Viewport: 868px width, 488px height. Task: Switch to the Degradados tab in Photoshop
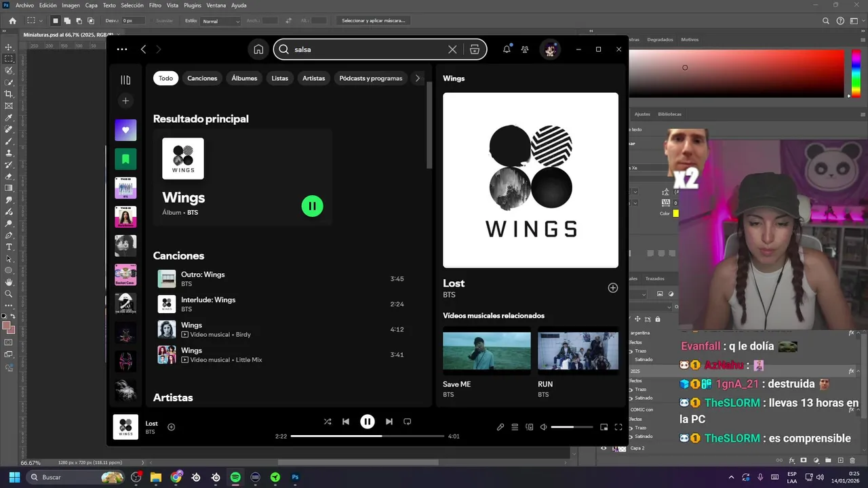[660, 39]
